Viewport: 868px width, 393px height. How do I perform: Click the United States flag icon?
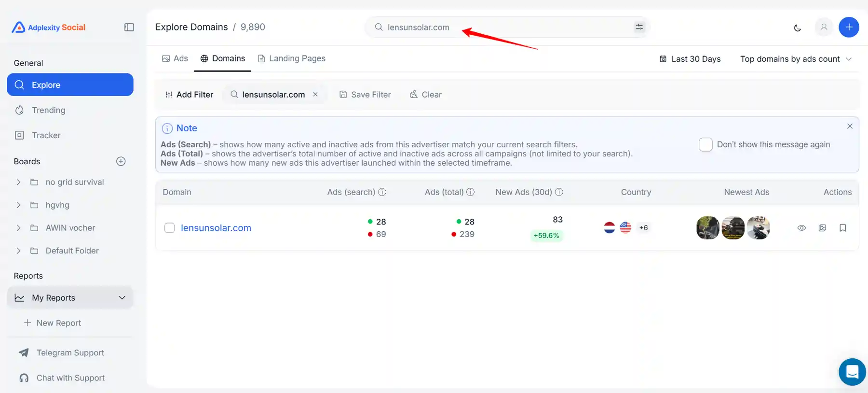[x=625, y=227]
